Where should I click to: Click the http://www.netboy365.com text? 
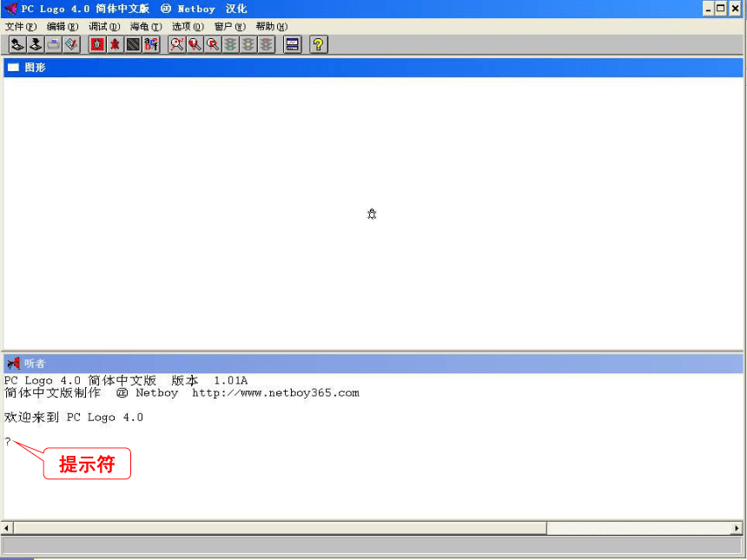276,392
